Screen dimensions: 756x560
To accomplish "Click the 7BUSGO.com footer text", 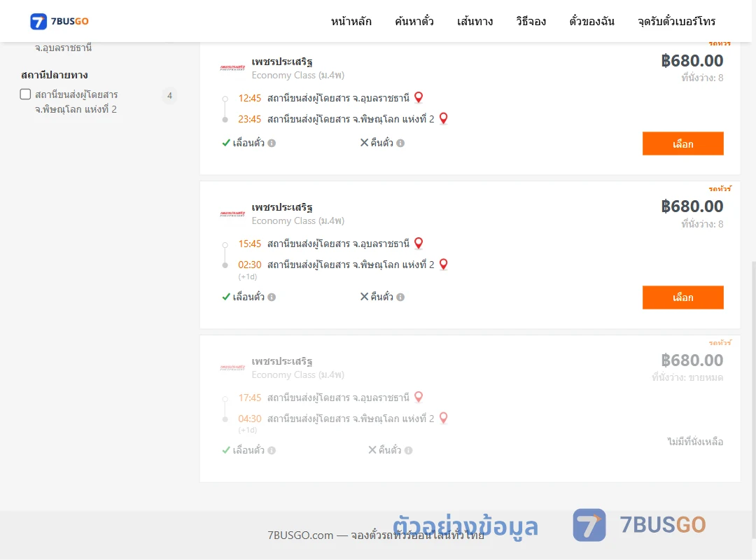I will tap(376, 535).
